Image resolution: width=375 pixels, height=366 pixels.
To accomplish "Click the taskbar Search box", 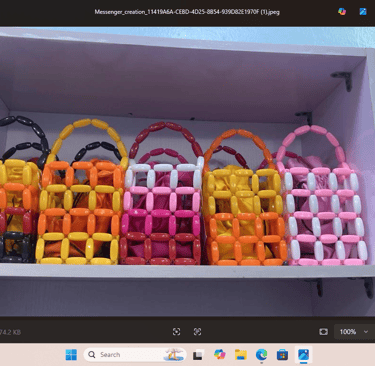I will pos(135,355).
